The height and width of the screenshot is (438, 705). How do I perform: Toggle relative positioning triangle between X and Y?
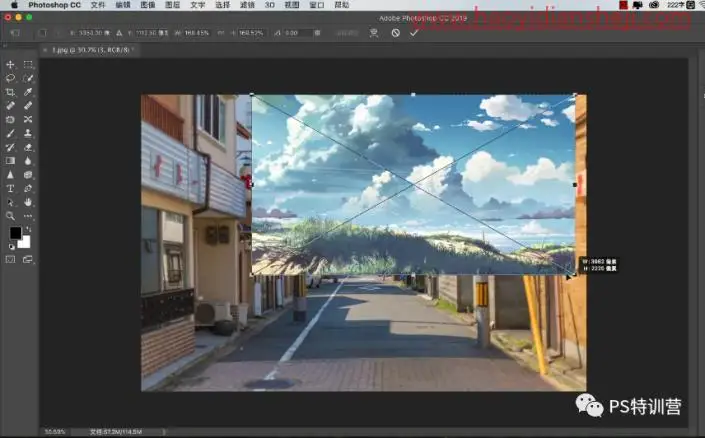pyautogui.click(x=119, y=33)
